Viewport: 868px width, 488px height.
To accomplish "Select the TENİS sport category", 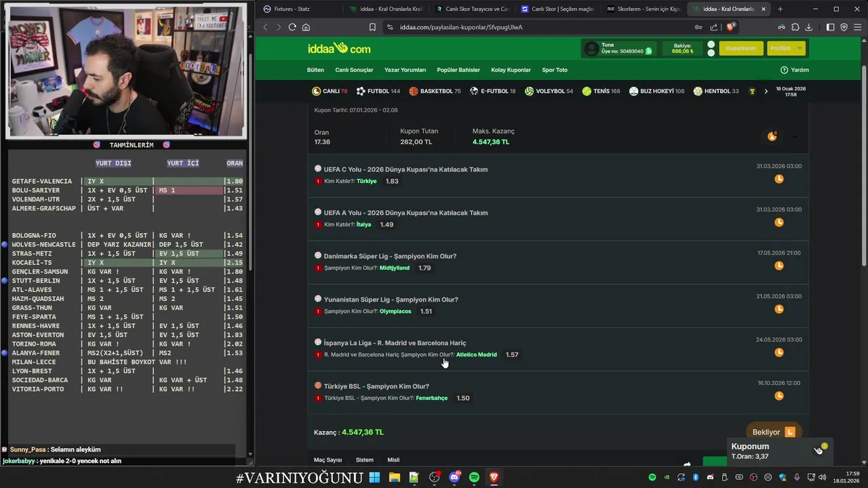I will [x=601, y=91].
